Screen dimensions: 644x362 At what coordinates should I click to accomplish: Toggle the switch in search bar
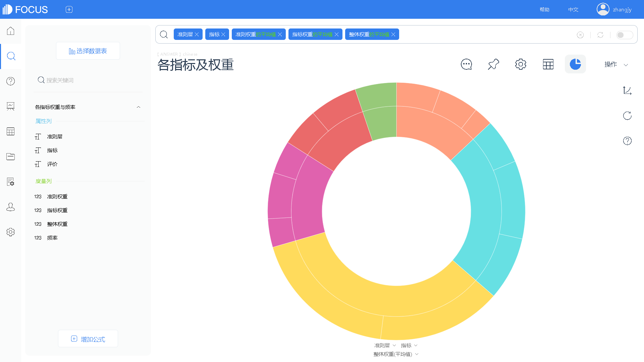pos(624,35)
